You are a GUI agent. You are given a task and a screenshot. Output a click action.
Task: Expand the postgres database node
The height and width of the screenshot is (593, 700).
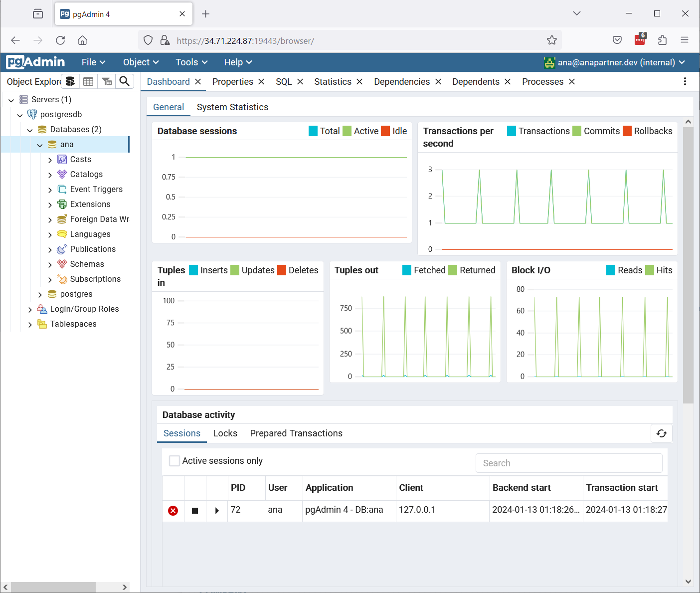40,294
